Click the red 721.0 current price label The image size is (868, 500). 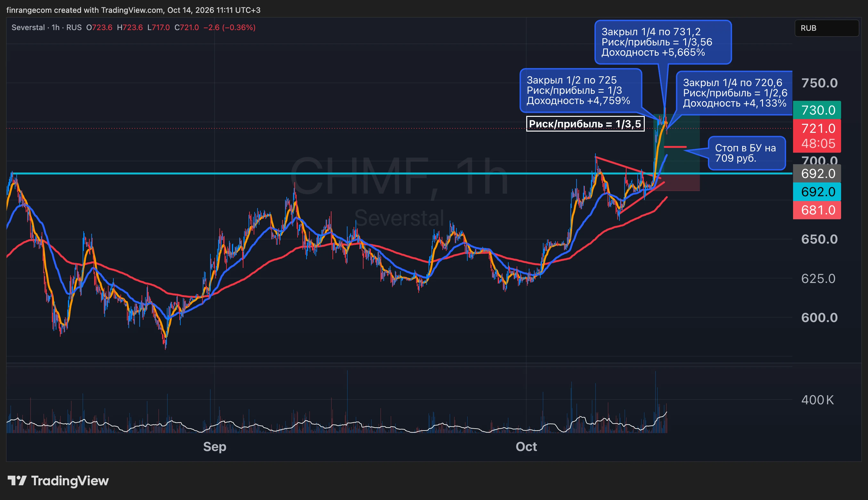817,128
